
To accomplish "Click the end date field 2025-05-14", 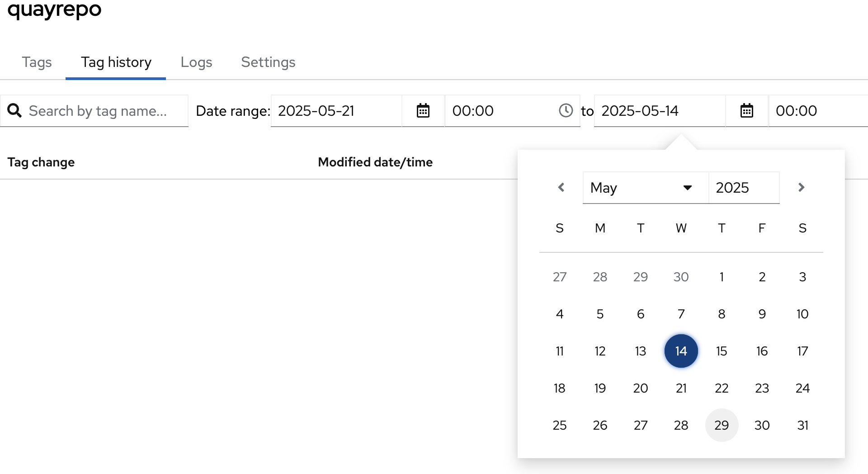I will click(x=659, y=111).
